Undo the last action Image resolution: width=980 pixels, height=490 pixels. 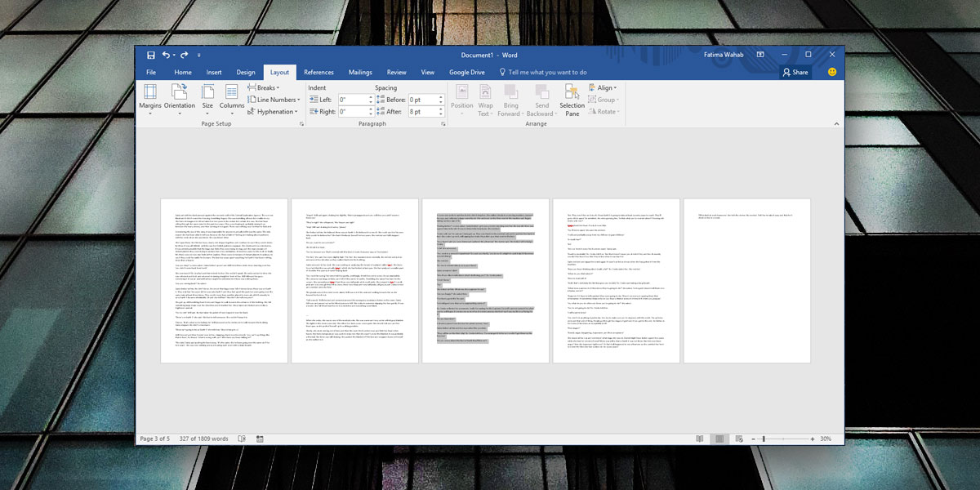pyautogui.click(x=167, y=55)
